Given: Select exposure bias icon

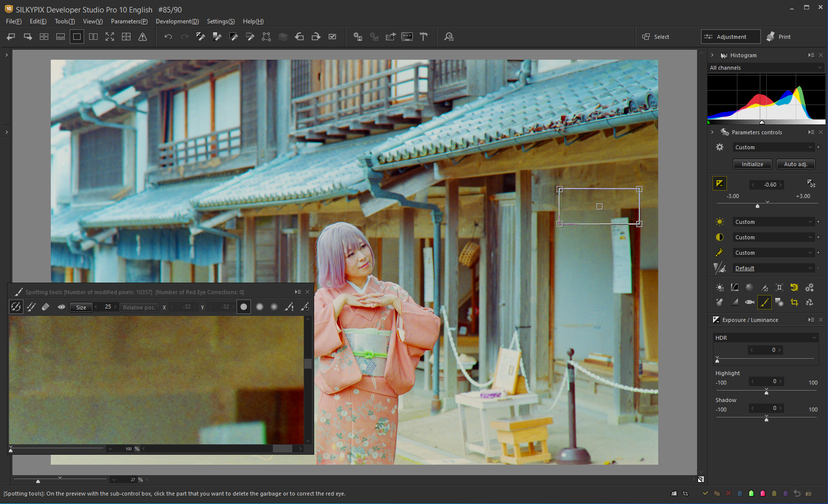Looking at the screenshot, I should pos(719,184).
